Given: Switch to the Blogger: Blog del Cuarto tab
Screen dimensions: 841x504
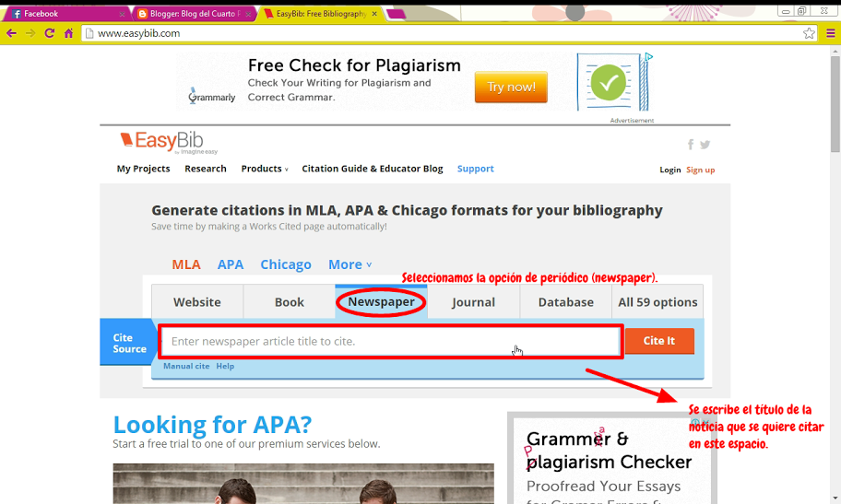Looking at the screenshot, I should (x=193, y=14).
